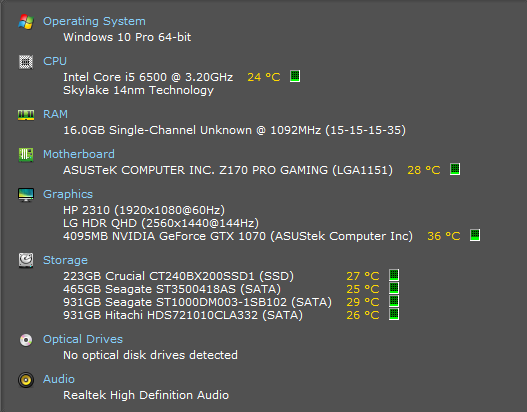The image size is (527, 412).
Task: Open the RAM section heading
Action: click(55, 114)
